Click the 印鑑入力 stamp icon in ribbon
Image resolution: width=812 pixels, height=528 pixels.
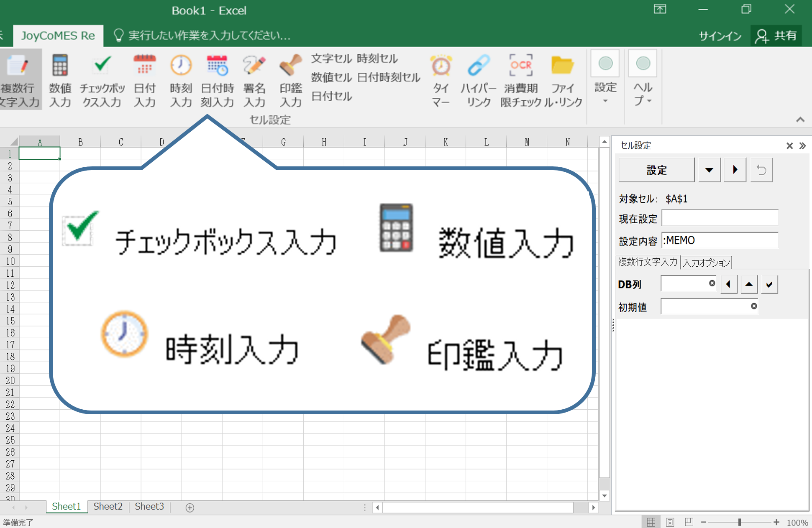point(290,66)
